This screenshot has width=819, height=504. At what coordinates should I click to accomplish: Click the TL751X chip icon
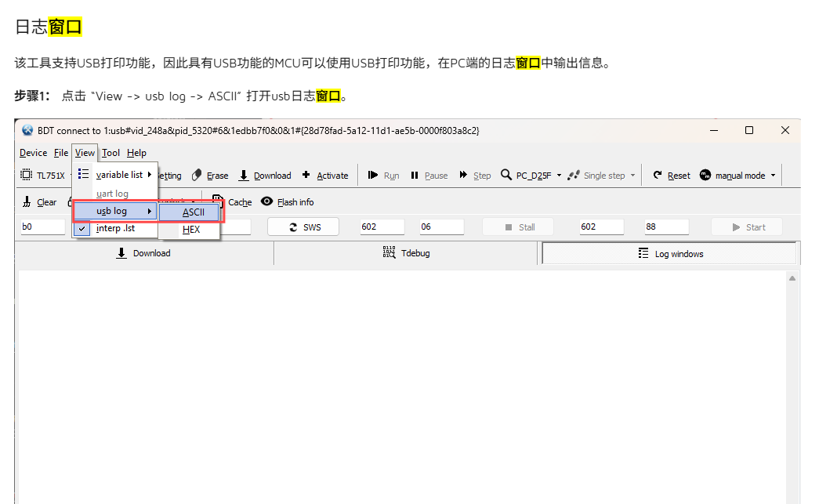coord(26,176)
